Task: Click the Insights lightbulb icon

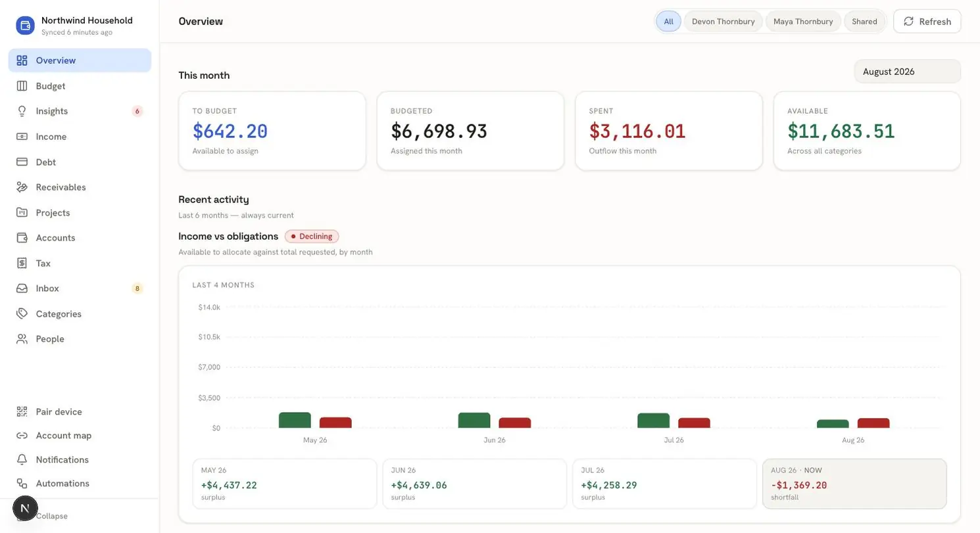Action: [22, 111]
